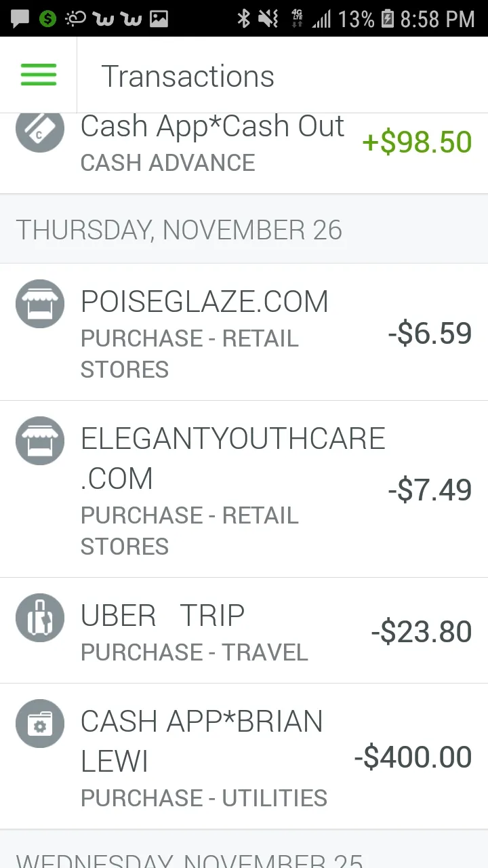This screenshot has width=488, height=868.
Task: Tap the green dollar notification icon
Action: coord(47,18)
